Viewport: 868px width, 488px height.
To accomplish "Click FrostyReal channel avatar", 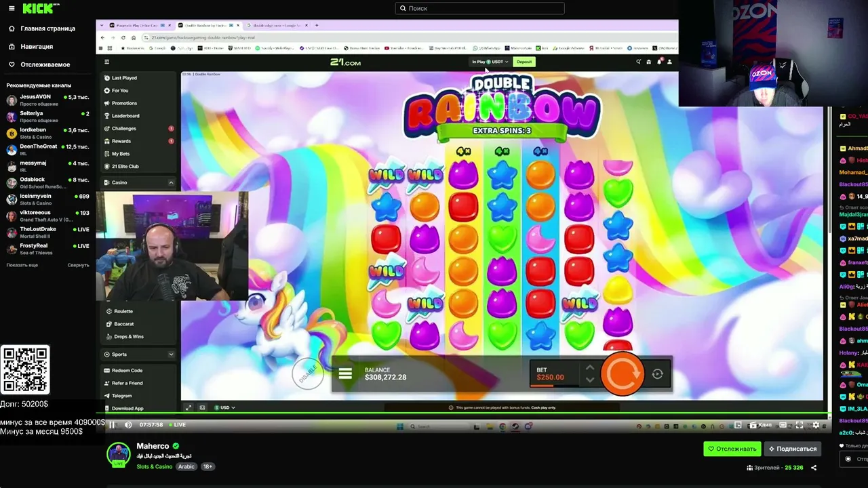I will 12,249.
